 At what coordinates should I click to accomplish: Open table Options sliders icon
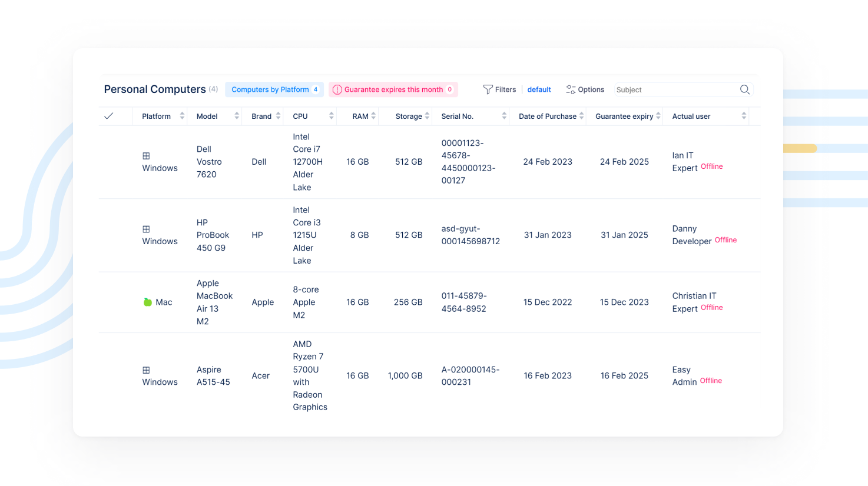coord(571,89)
